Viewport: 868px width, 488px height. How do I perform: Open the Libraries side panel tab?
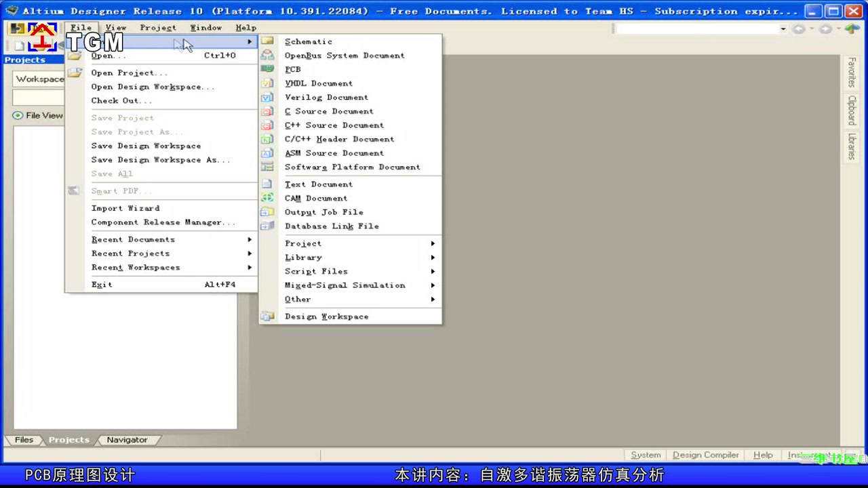(x=852, y=146)
